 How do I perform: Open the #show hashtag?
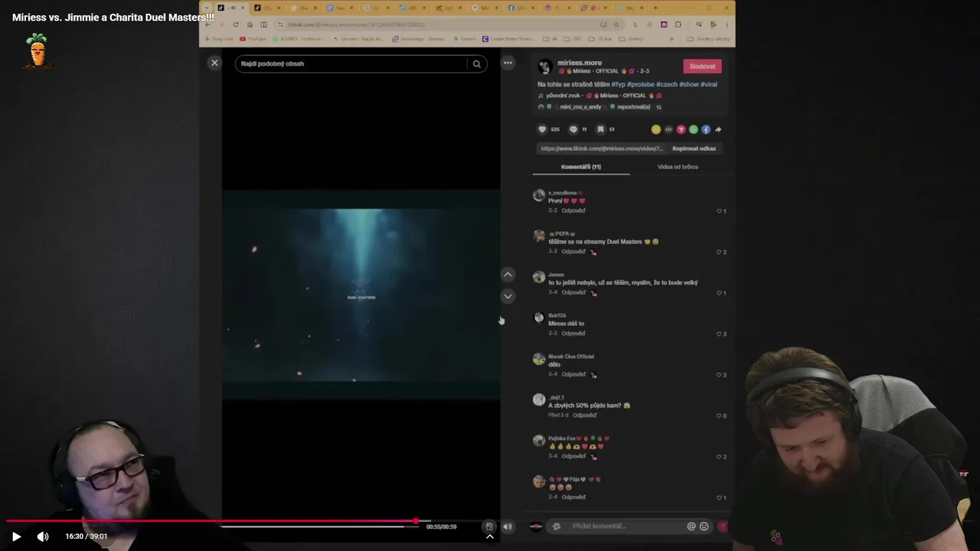[689, 84]
